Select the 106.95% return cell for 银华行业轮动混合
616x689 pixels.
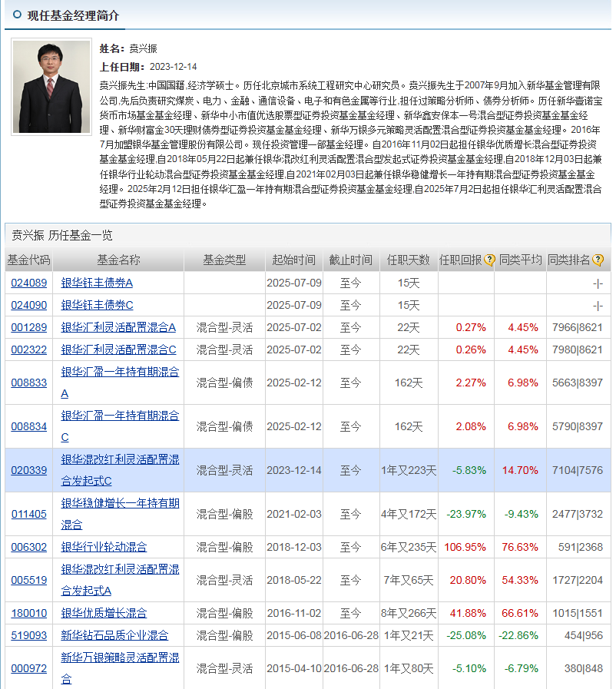pos(465,548)
